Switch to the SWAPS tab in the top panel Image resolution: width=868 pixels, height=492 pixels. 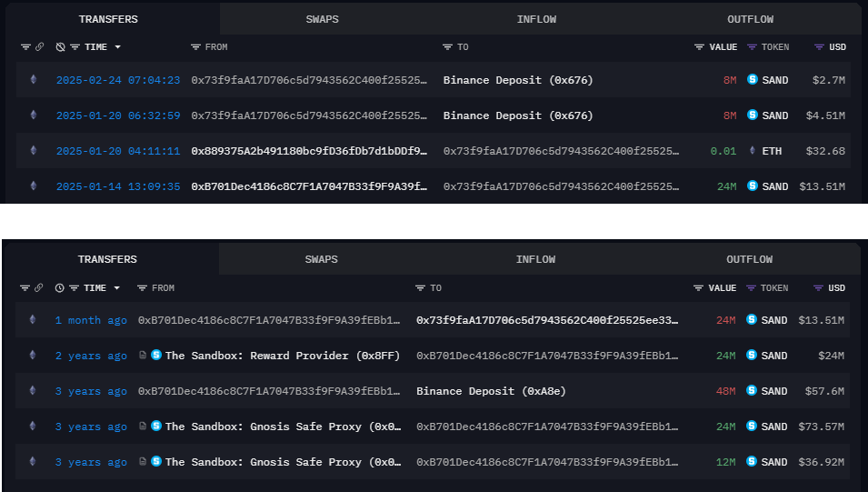pyautogui.click(x=323, y=18)
